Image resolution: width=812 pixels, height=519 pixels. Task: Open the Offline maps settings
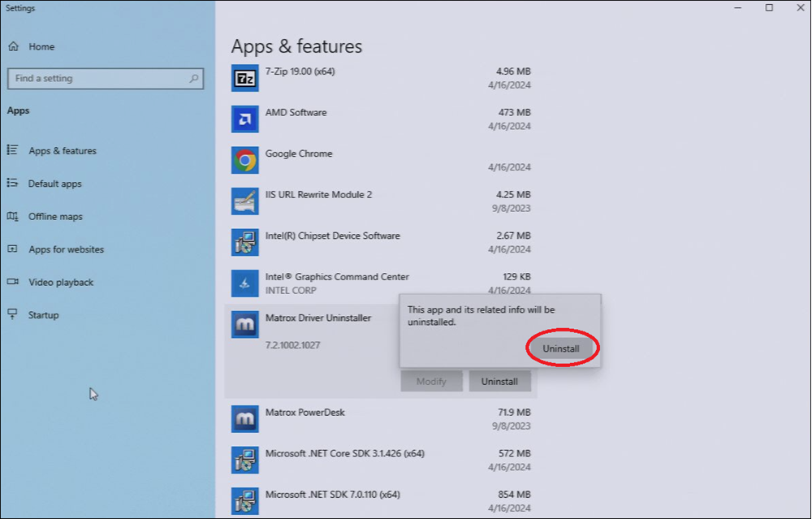click(55, 217)
